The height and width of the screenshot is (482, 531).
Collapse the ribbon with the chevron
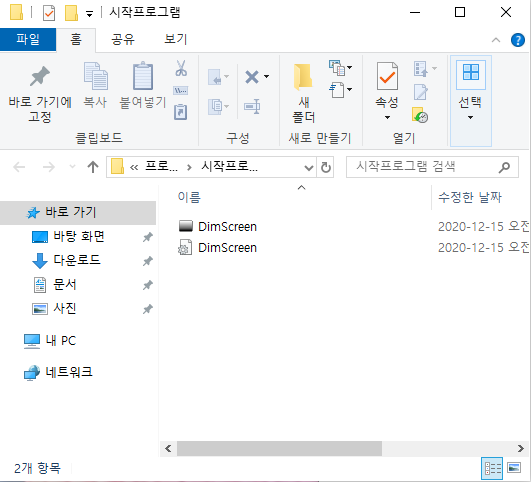click(496, 40)
